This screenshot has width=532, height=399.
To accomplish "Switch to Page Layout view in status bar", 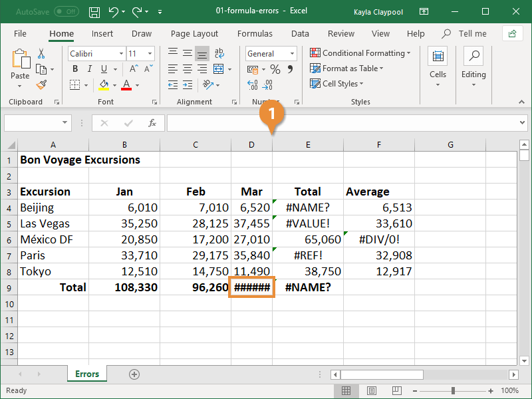I will pos(372,390).
